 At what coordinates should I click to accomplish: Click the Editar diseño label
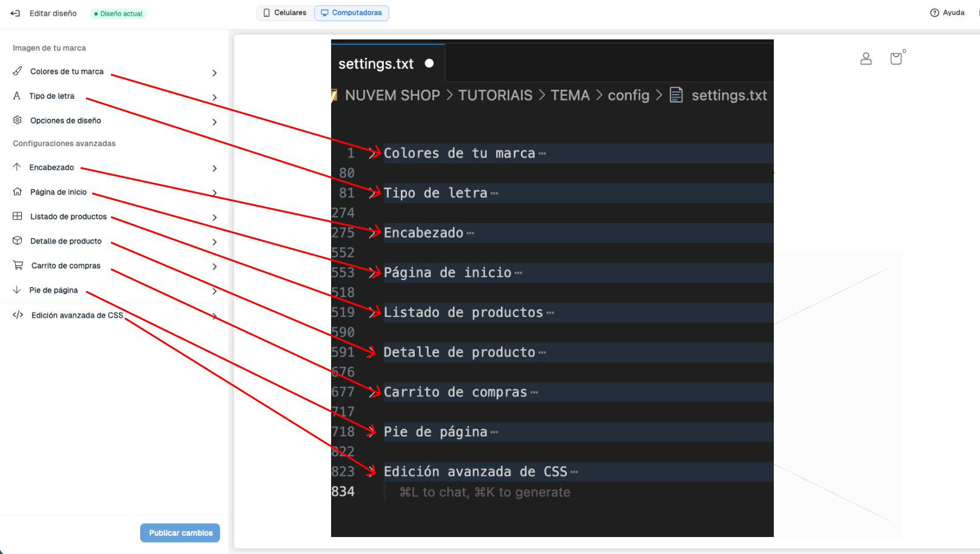[x=53, y=13]
